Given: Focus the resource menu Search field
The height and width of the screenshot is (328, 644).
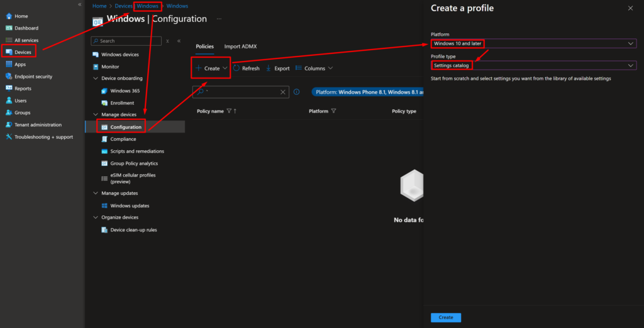Looking at the screenshot, I should (126, 41).
